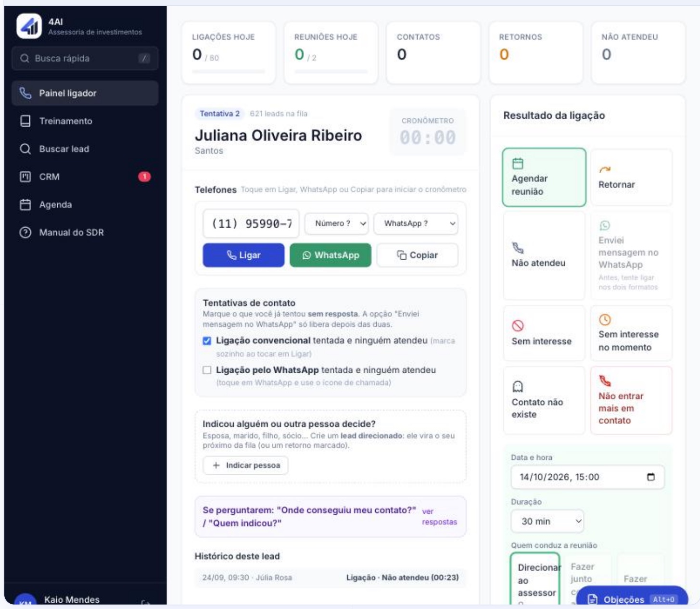This screenshot has height=609, width=700.
Task: Click the "Tentativa 2" badge
Action: tap(219, 114)
